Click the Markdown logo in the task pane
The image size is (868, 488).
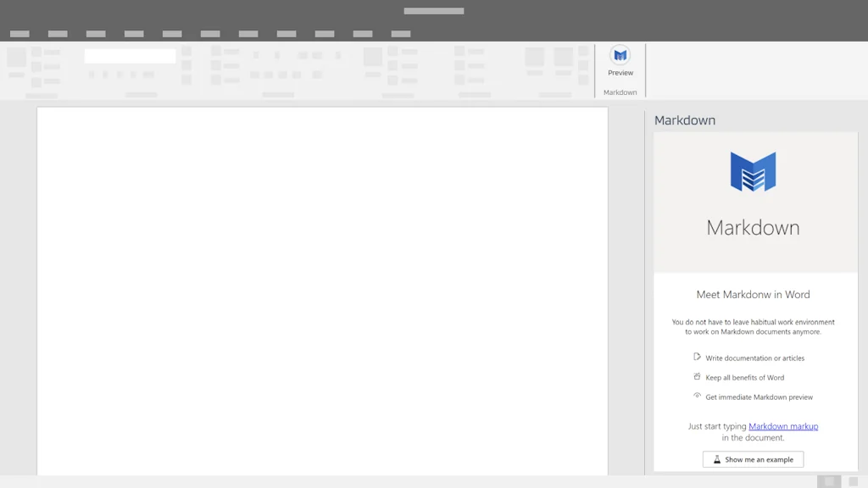pyautogui.click(x=754, y=172)
